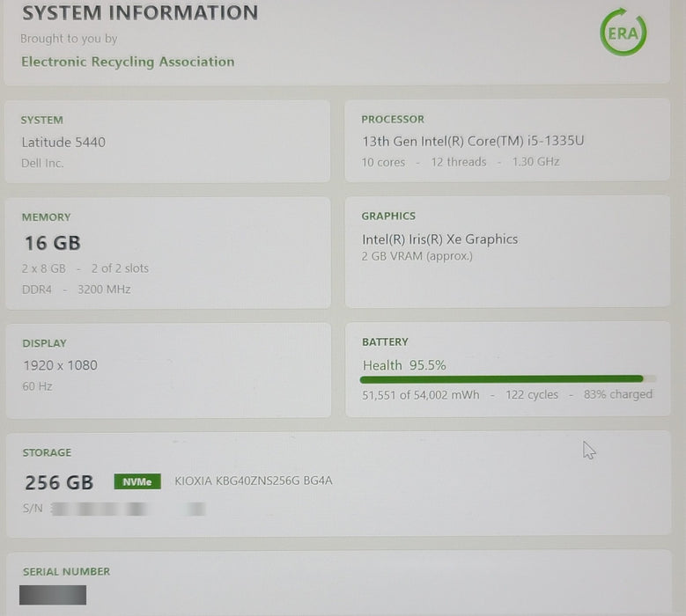Click the 122 cycles value
Viewport: 686px width, 616px height.
click(x=532, y=395)
